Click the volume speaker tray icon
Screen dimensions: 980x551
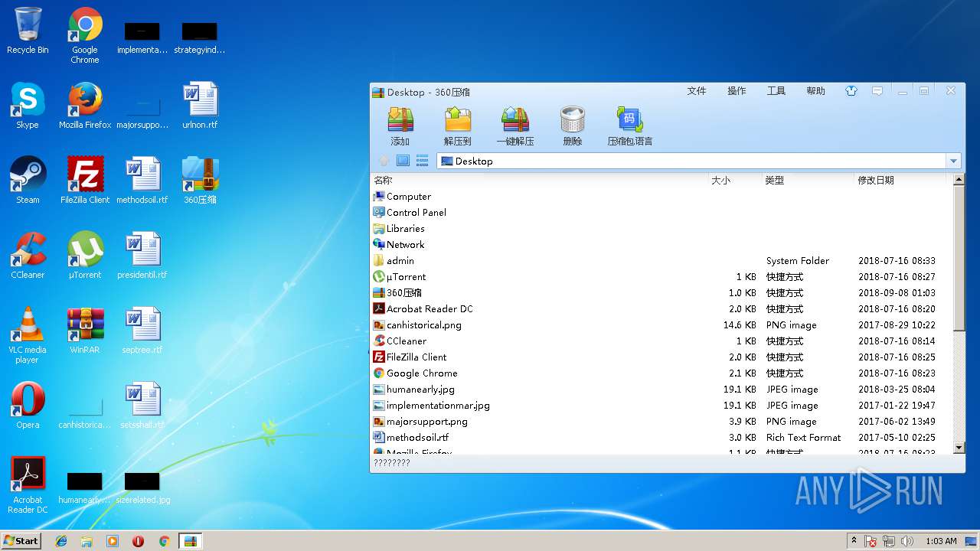(x=906, y=541)
